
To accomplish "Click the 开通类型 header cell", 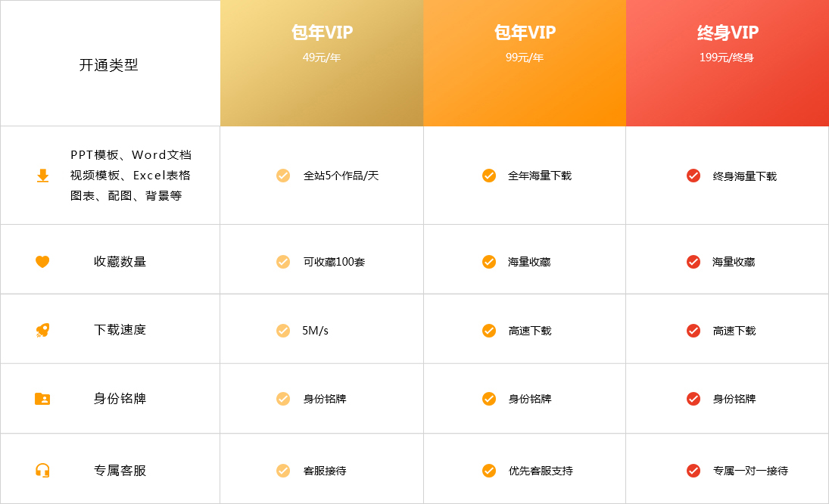I will 110,63.
